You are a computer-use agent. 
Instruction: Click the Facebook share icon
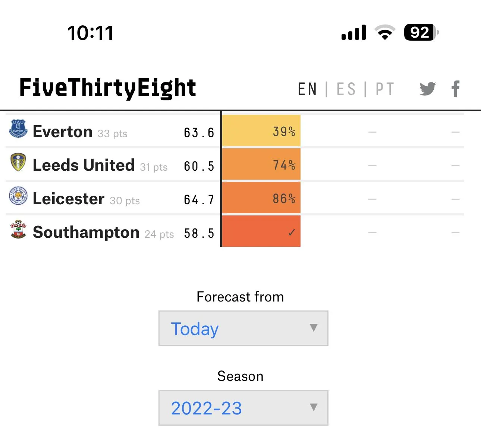455,89
